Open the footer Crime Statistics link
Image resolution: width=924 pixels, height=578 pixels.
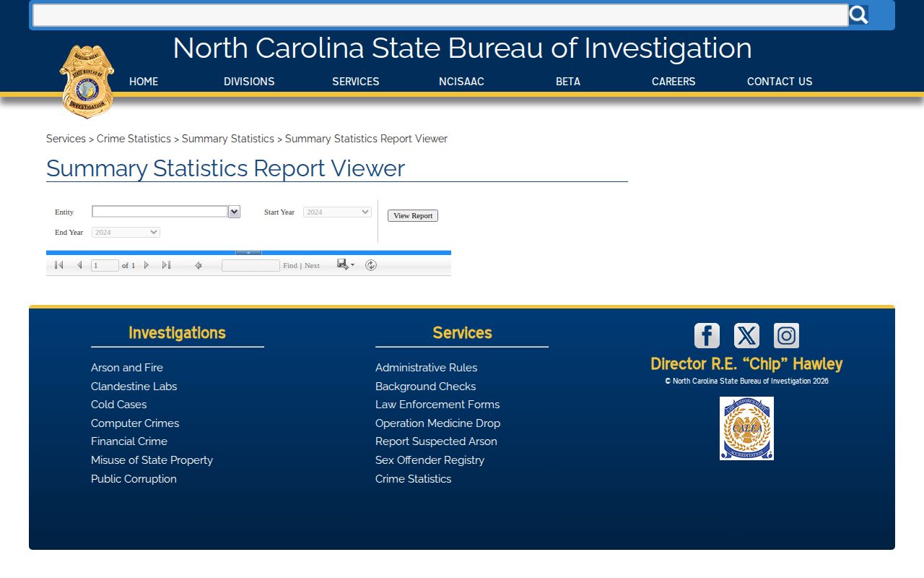(413, 479)
